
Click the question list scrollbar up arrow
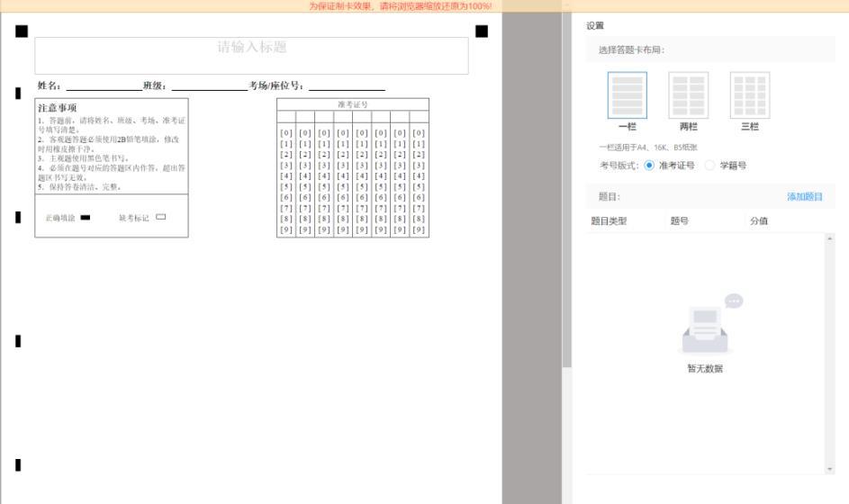tap(829, 238)
